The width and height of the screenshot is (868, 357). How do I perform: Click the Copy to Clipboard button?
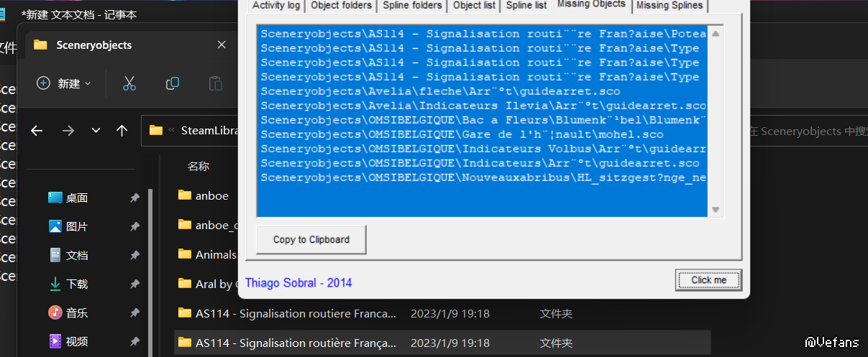click(x=311, y=240)
